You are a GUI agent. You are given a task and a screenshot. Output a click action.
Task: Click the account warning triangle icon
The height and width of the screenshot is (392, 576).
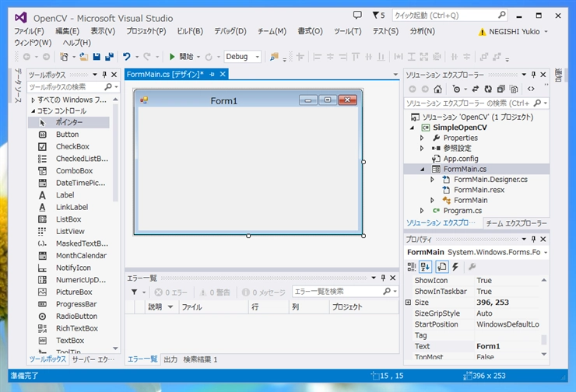[x=482, y=32]
